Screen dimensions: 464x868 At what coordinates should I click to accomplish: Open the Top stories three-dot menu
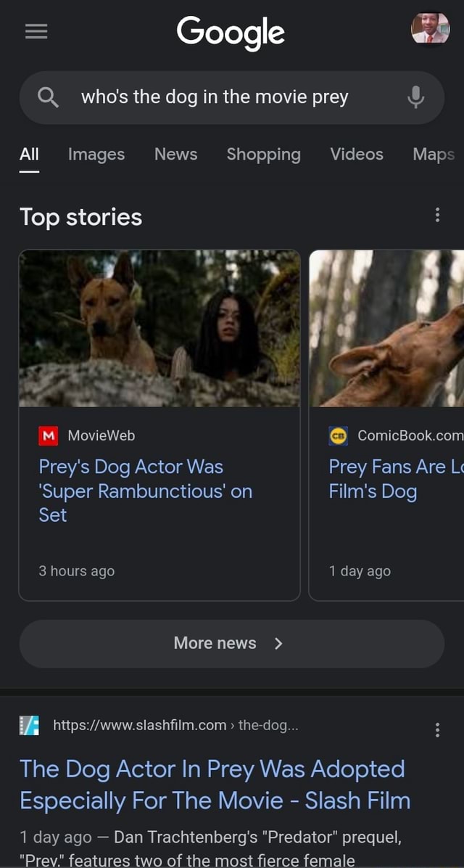click(x=437, y=215)
